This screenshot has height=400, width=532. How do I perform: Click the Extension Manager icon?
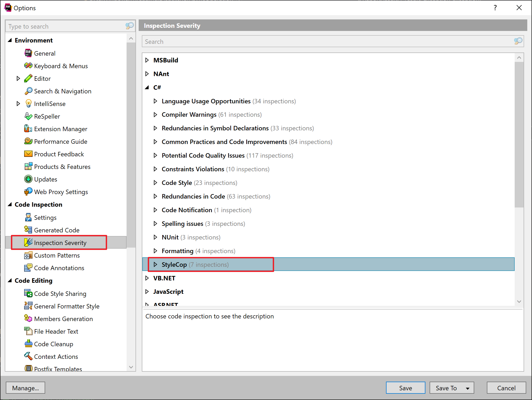28,129
